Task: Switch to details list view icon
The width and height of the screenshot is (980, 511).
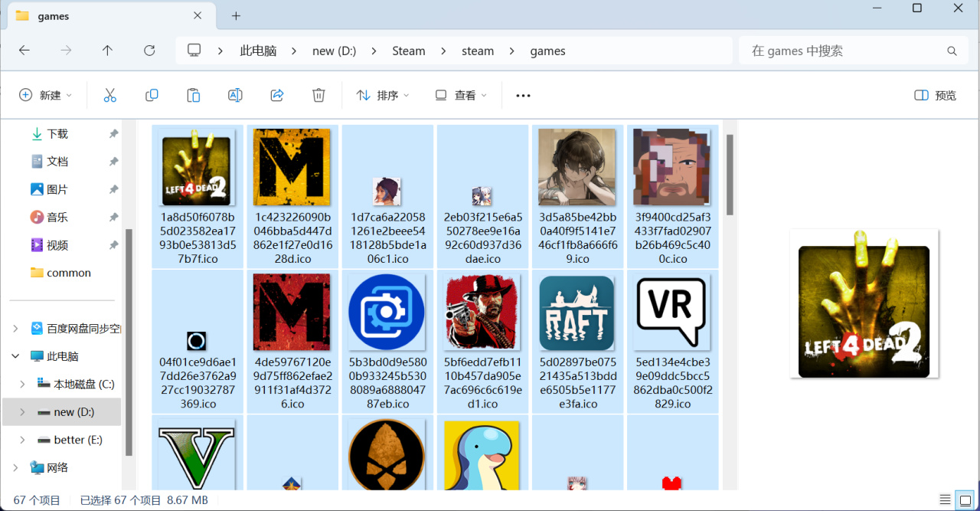Action: tap(946, 500)
